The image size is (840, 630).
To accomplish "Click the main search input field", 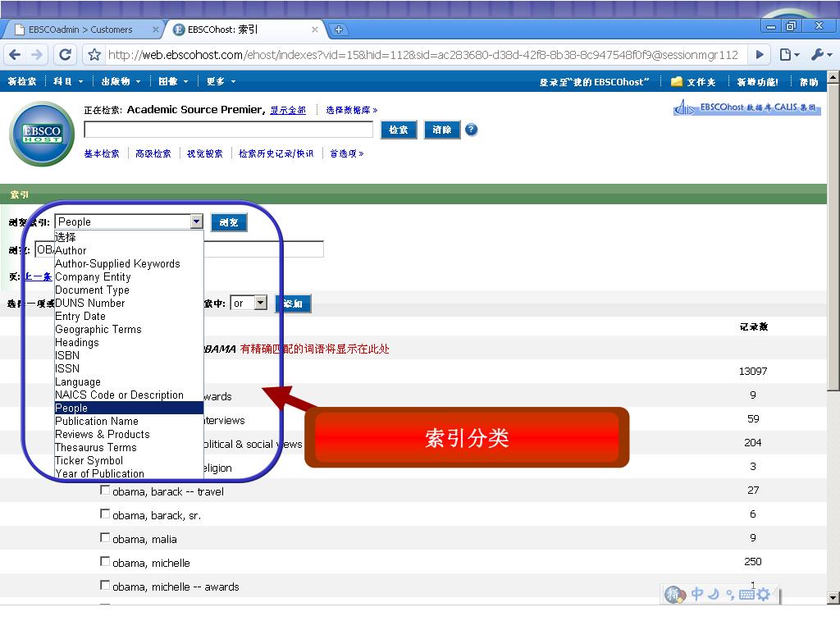I will coord(229,129).
